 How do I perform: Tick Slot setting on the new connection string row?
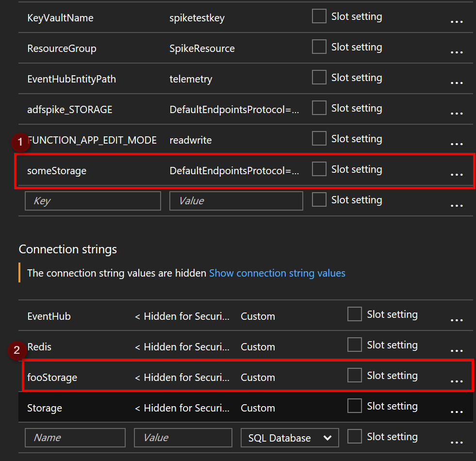pos(355,436)
